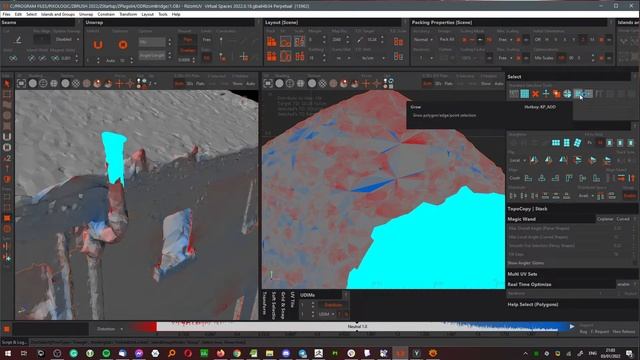
Task: Open taskbar search magnifier icon
Action: [x=172, y=353]
